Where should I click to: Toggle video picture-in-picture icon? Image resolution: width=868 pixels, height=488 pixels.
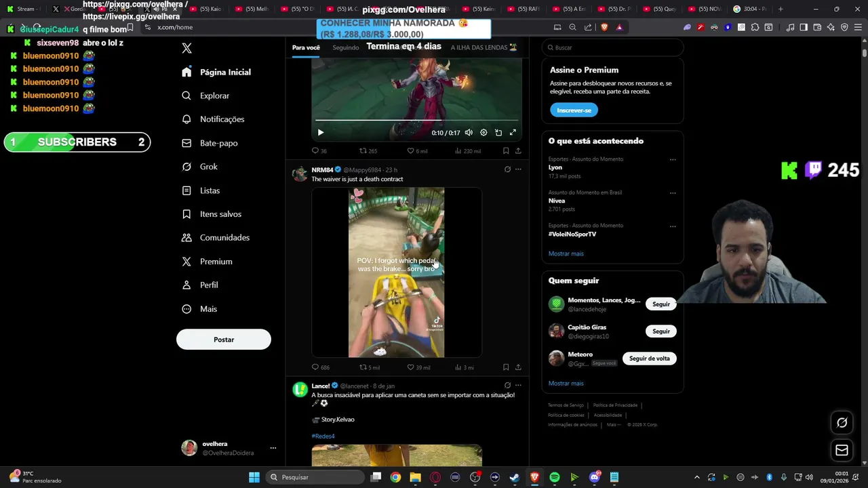498,133
